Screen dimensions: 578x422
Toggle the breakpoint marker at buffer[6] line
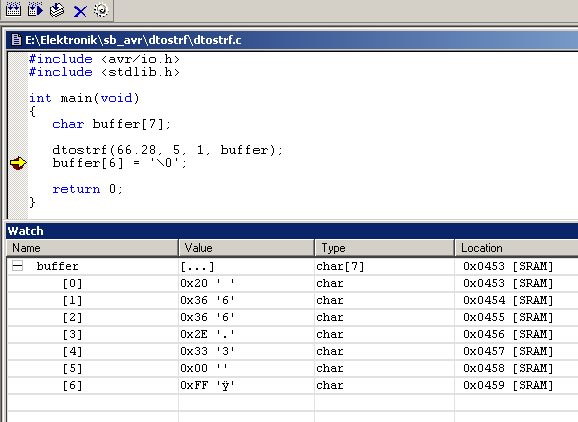coord(18,163)
